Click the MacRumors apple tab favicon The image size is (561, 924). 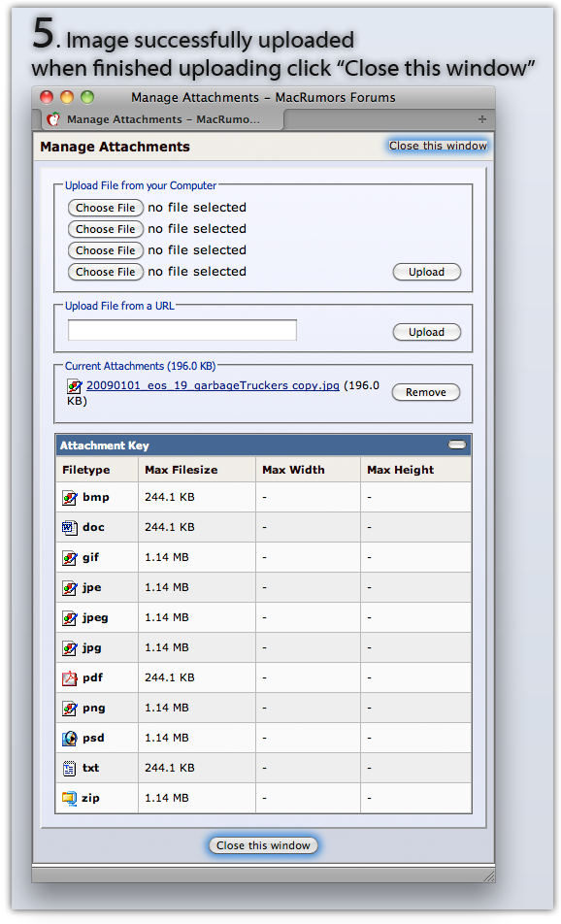[x=53, y=119]
